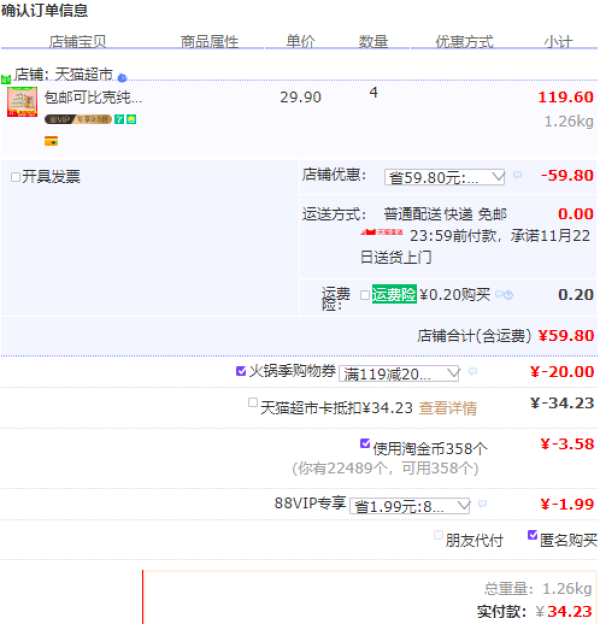Click the item weight 1.26kg under subtotal
Screen dimensions: 600x624
(x=569, y=121)
